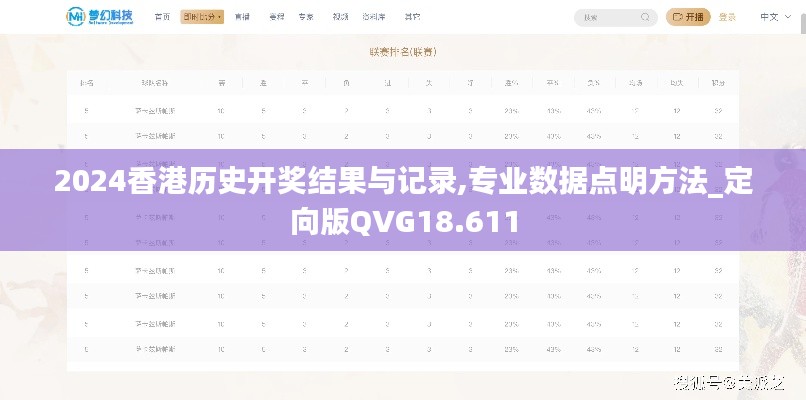Click the 梦幻科技 site logo

click(100, 16)
